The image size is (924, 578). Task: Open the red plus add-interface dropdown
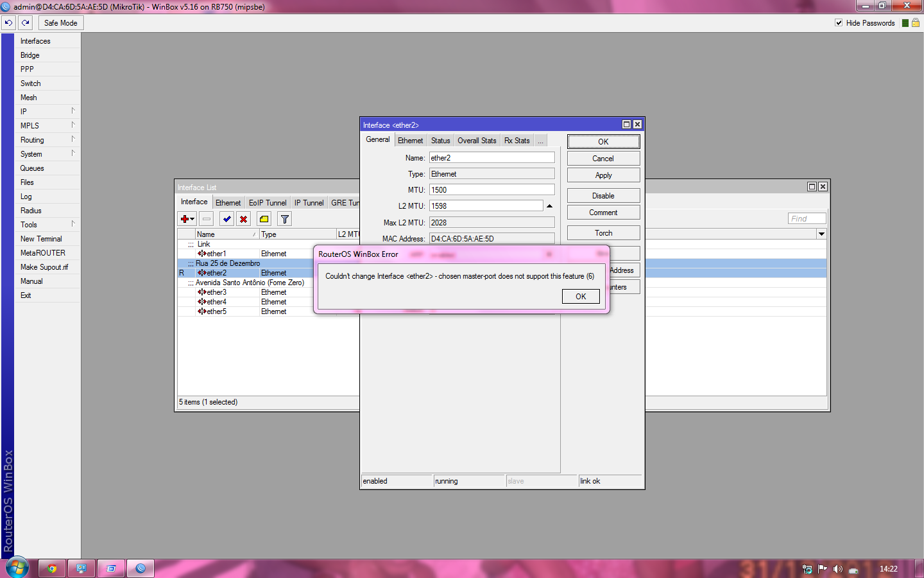[187, 219]
